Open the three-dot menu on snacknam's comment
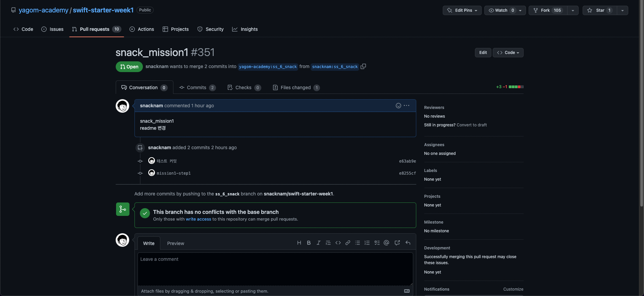The image size is (644, 296). pos(407,106)
